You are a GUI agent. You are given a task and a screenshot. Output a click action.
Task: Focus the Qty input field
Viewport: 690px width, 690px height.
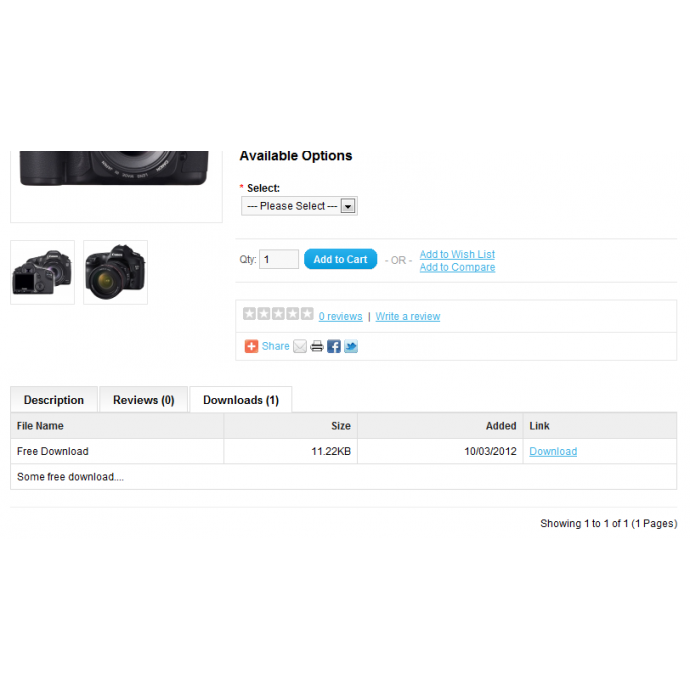[x=279, y=259]
